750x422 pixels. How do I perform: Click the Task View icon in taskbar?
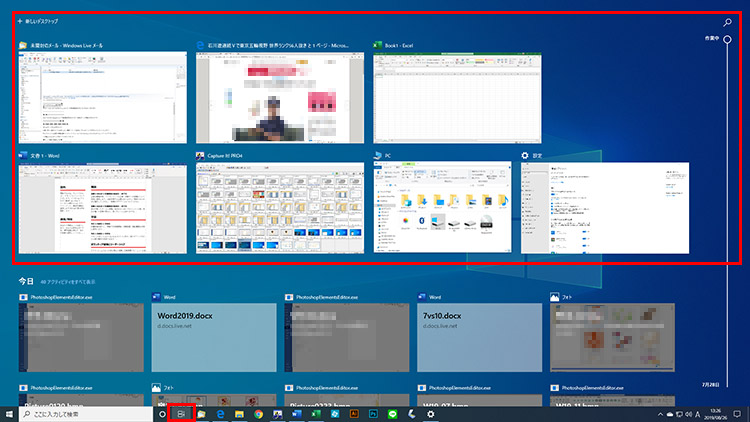[181, 413]
